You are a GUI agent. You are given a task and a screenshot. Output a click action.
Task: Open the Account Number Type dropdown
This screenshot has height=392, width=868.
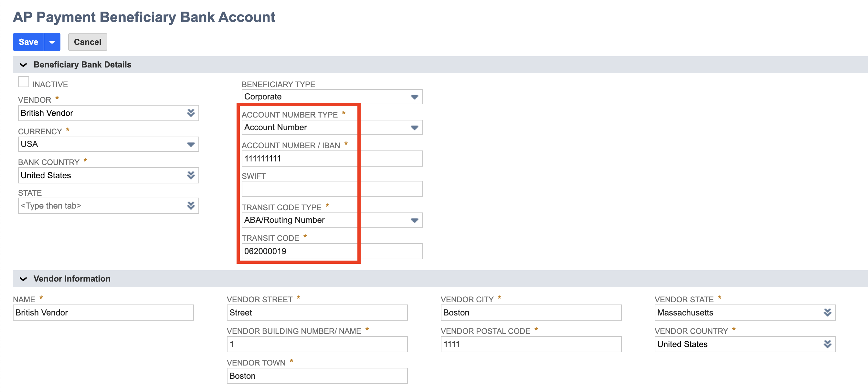332,127
